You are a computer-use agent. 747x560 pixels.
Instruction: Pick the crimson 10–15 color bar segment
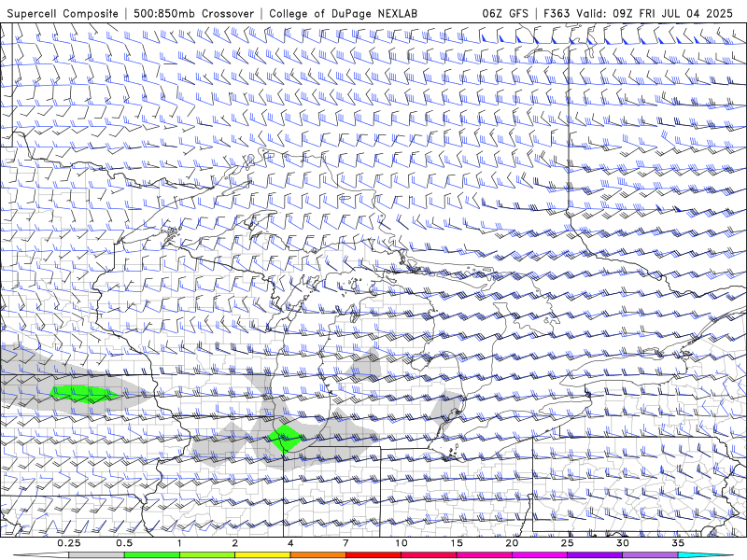(x=429, y=555)
